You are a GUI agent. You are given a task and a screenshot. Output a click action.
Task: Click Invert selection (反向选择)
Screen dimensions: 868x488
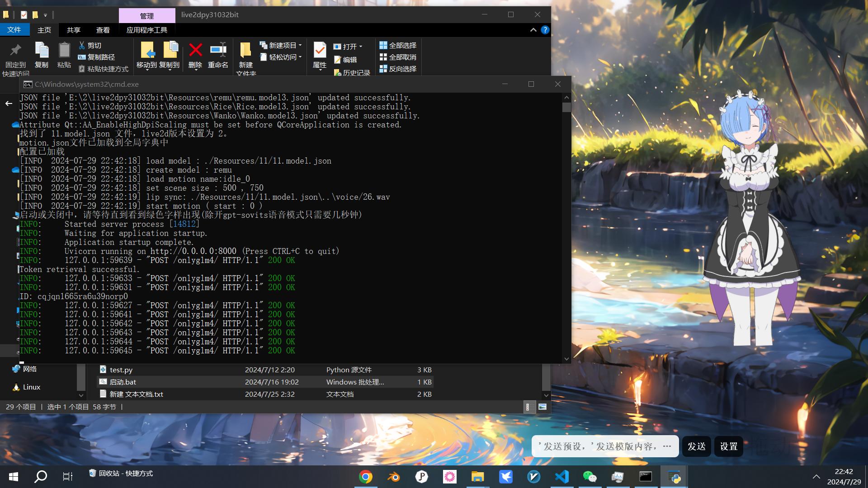(398, 69)
